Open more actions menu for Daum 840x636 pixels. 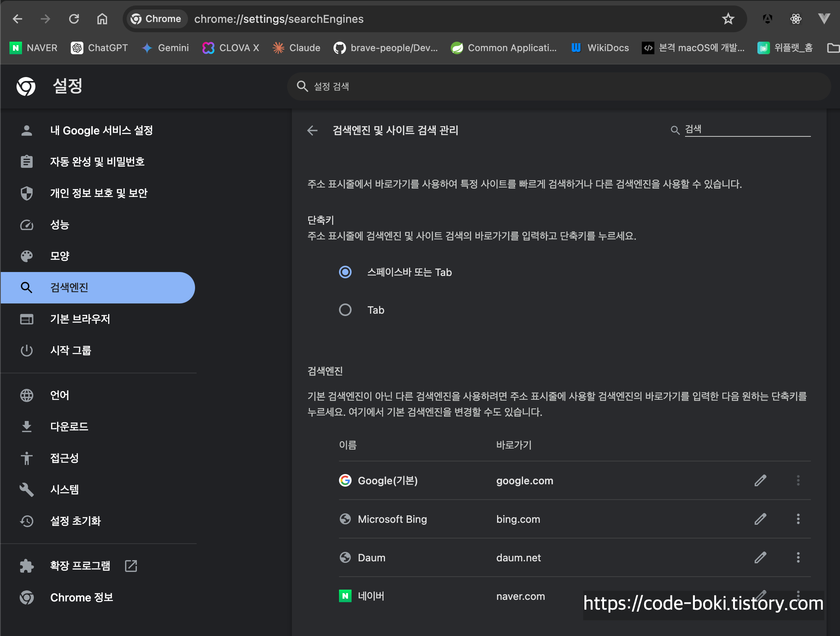[x=798, y=557]
